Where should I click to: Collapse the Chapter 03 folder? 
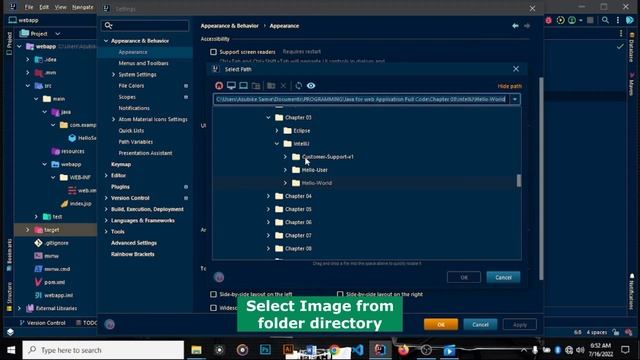[269, 118]
